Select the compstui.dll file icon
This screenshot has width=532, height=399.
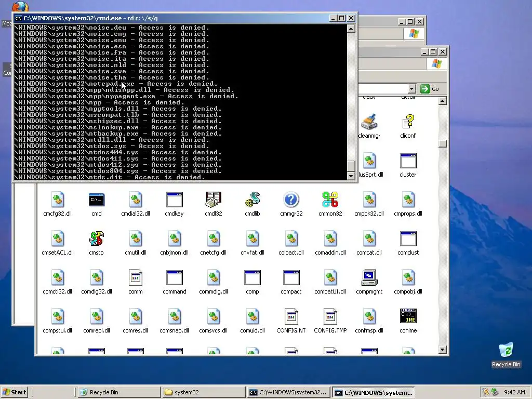pyautogui.click(x=57, y=316)
